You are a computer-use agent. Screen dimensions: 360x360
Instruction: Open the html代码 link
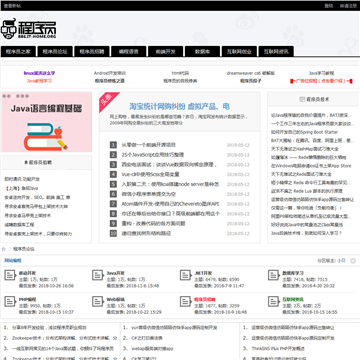coord(180,73)
